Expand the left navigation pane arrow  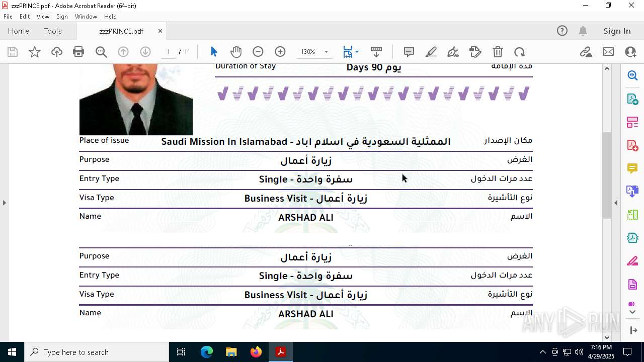tap(4, 203)
